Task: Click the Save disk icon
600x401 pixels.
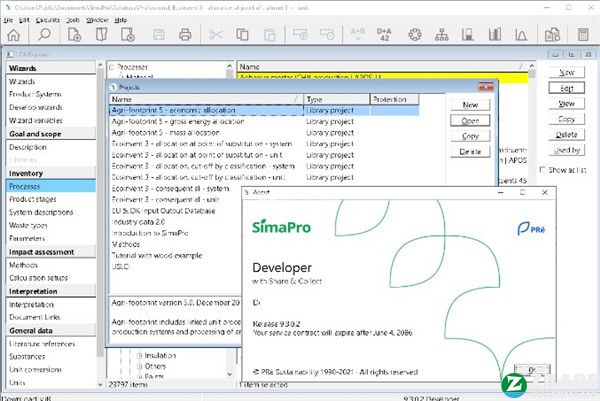Action: (x=158, y=35)
